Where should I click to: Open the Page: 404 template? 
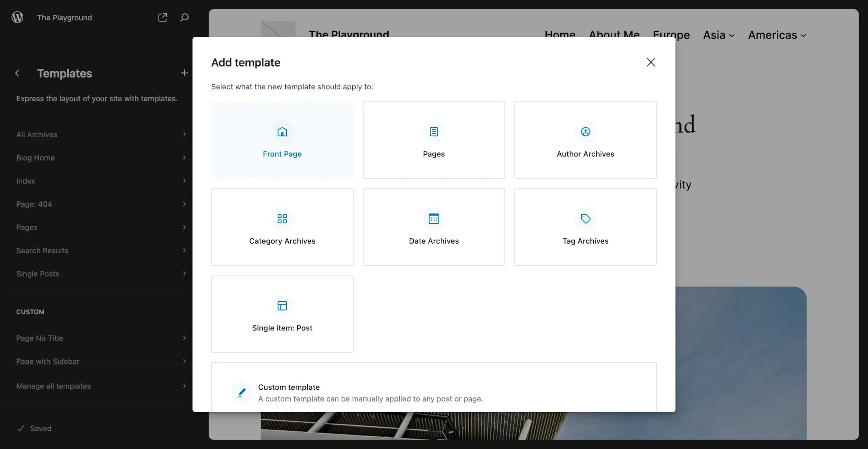tap(101, 204)
